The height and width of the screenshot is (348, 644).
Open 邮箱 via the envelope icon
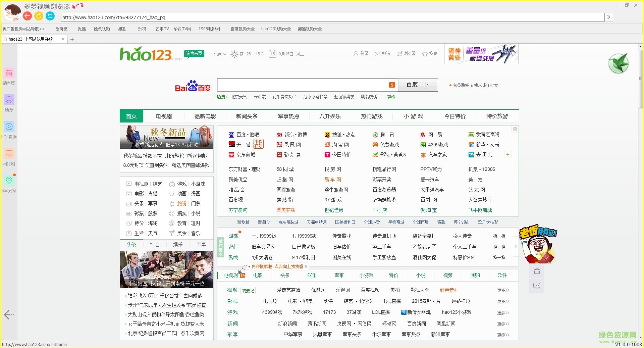tap(382, 54)
